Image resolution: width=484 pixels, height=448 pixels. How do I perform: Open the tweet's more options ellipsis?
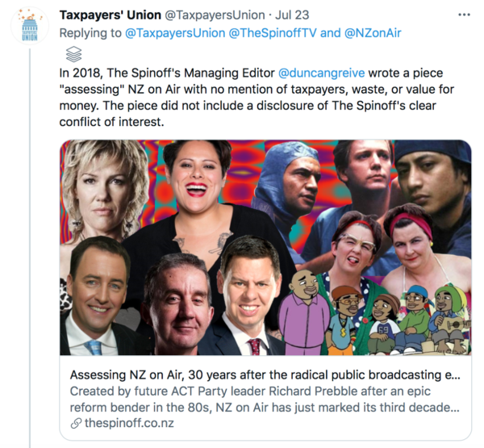click(x=464, y=15)
